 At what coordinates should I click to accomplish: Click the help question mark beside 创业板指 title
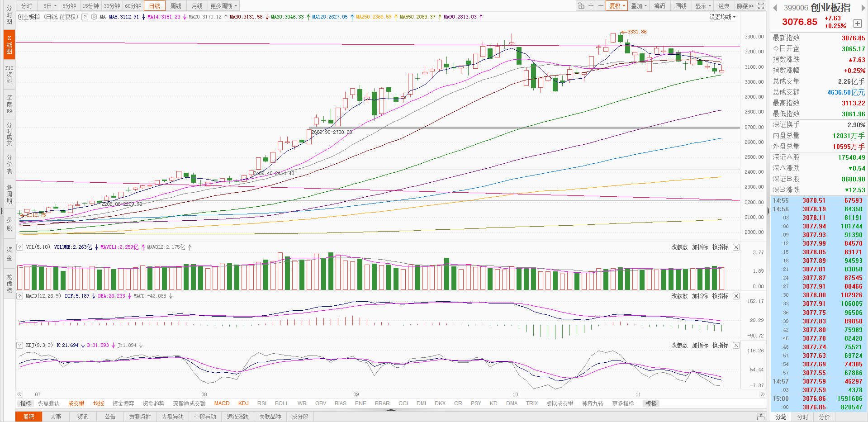[85, 17]
